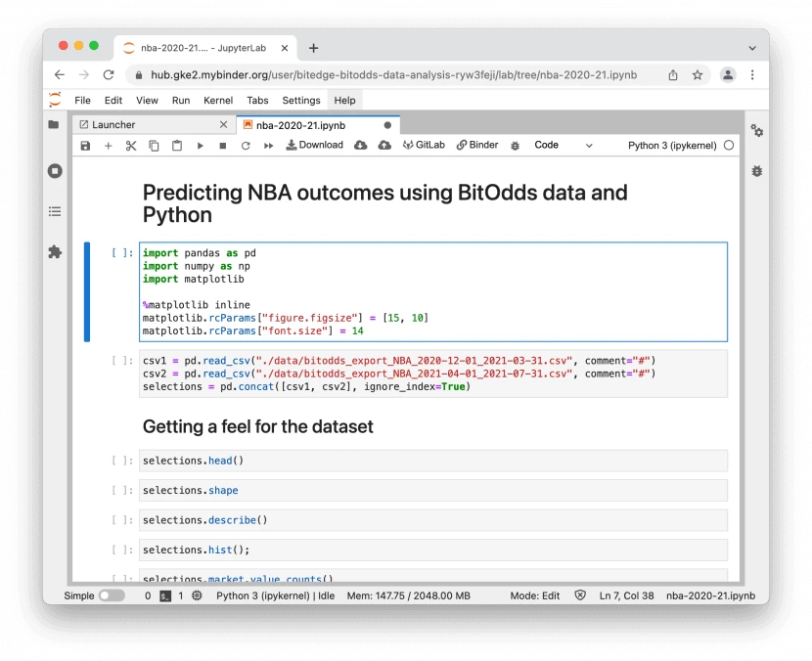This screenshot has height=661, width=812.
Task: Select the selections.hist(); cell
Action: (433, 550)
